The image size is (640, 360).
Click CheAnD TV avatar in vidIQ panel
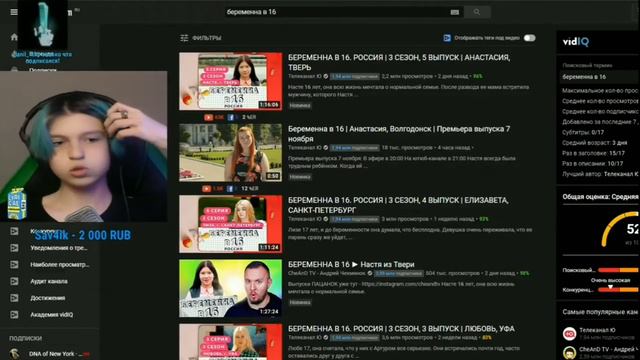569,353
